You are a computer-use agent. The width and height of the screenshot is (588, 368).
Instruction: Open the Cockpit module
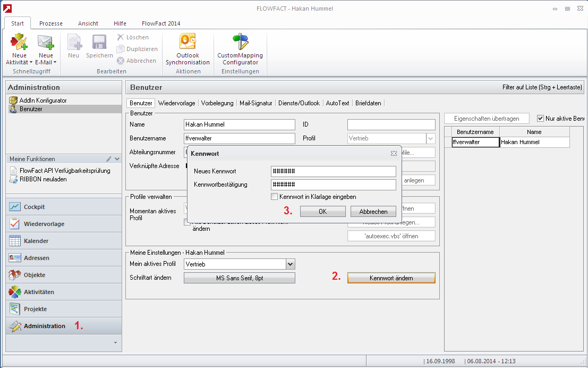coord(64,207)
